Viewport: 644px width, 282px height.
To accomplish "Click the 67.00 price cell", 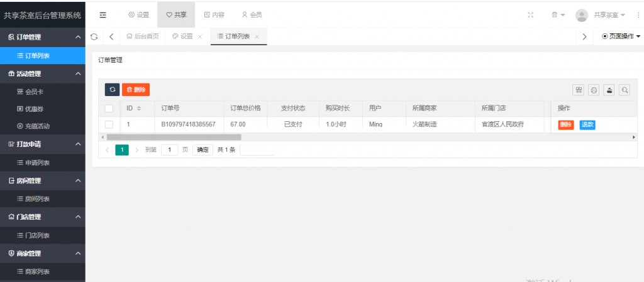I will pos(245,124).
